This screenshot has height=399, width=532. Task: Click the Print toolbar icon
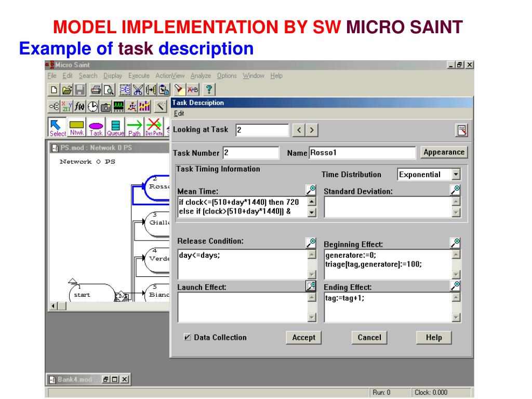(x=96, y=90)
